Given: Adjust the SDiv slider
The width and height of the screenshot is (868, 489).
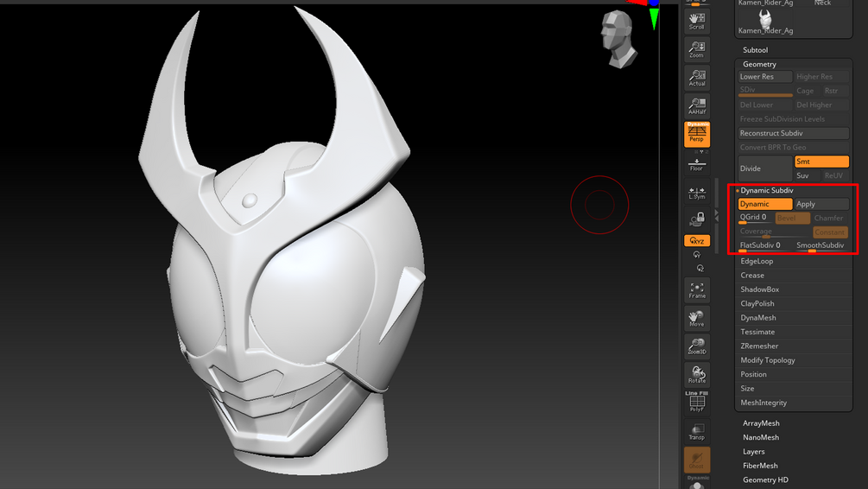Looking at the screenshot, I should [x=765, y=91].
